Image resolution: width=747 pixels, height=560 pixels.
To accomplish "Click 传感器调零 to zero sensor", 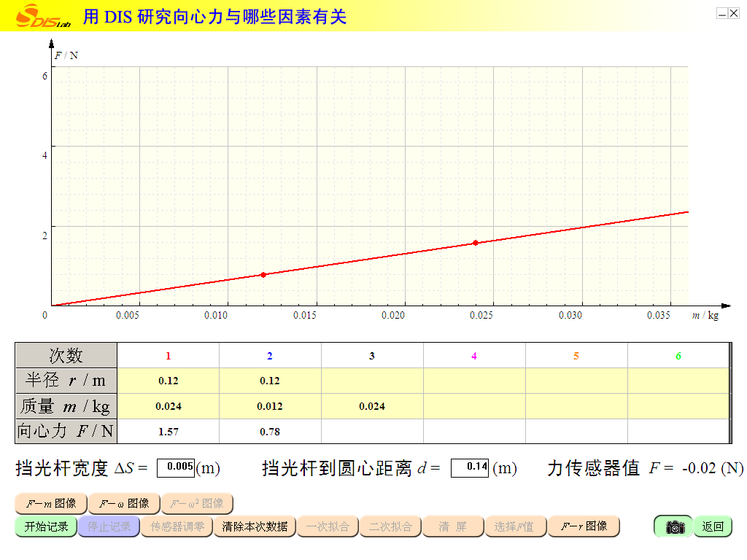I will click(177, 526).
